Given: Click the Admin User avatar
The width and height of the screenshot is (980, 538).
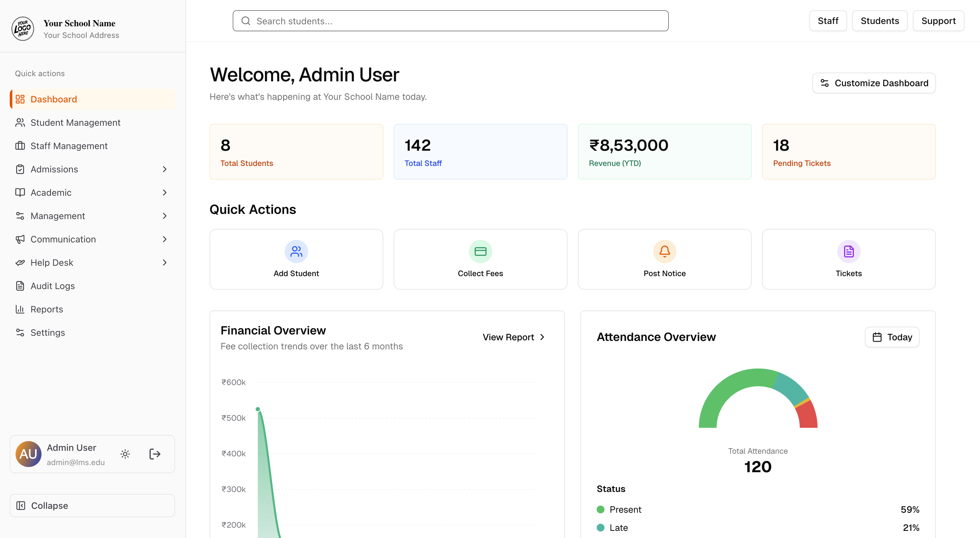Looking at the screenshot, I should point(28,454).
